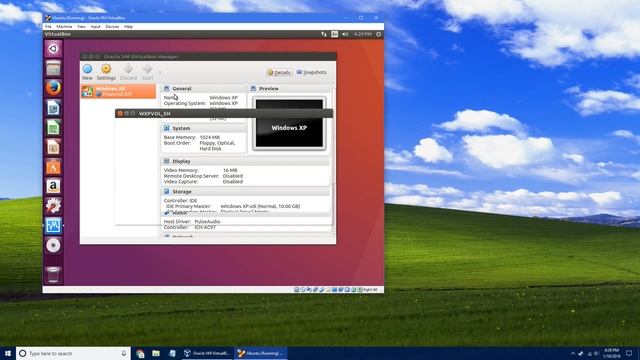Open the Windows notification action center

(629, 353)
